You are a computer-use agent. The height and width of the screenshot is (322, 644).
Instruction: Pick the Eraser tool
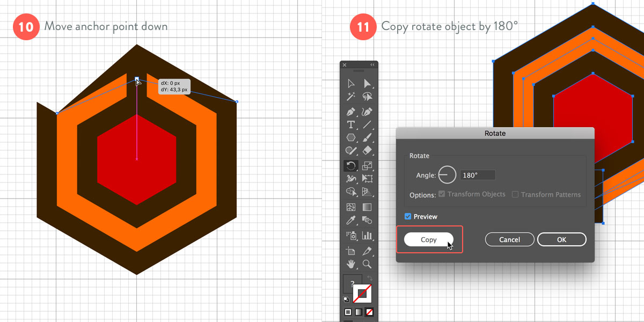(367, 151)
